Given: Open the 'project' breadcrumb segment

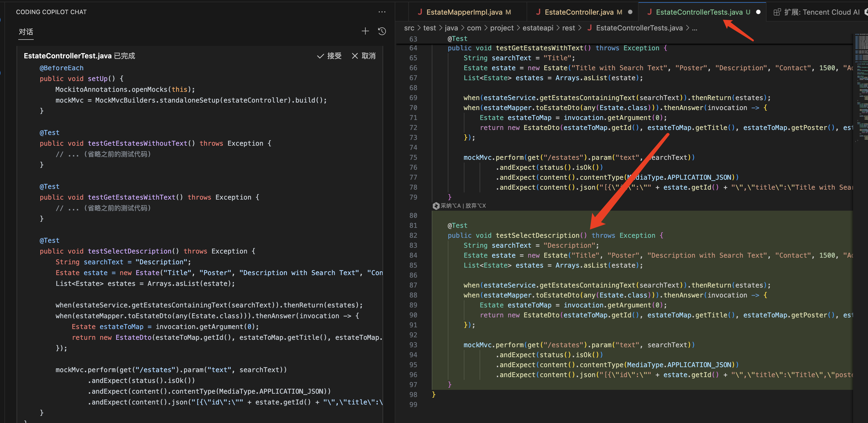Looking at the screenshot, I should pos(502,28).
